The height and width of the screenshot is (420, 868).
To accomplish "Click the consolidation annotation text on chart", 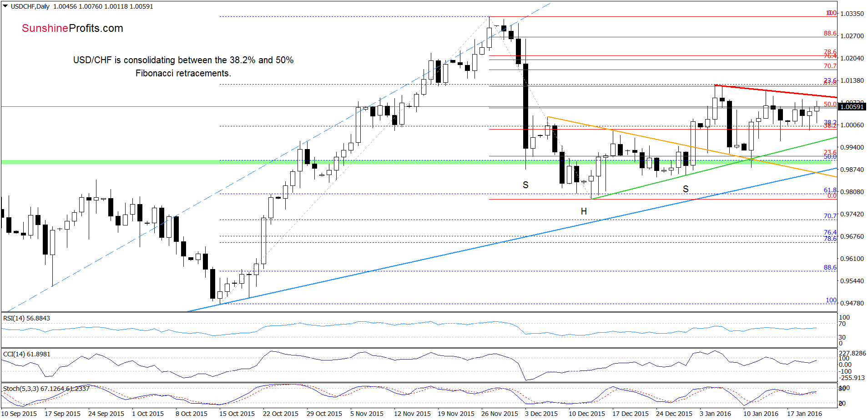I will (x=183, y=66).
